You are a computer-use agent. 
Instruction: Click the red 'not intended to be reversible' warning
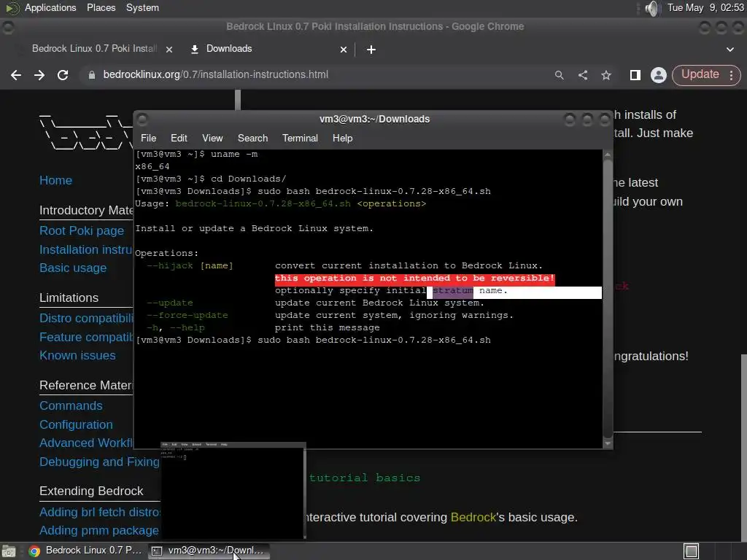(x=414, y=278)
